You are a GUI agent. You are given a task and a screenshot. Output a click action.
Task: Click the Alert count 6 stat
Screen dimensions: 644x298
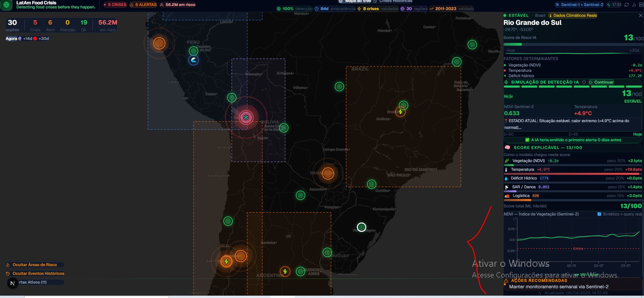[x=50, y=25]
